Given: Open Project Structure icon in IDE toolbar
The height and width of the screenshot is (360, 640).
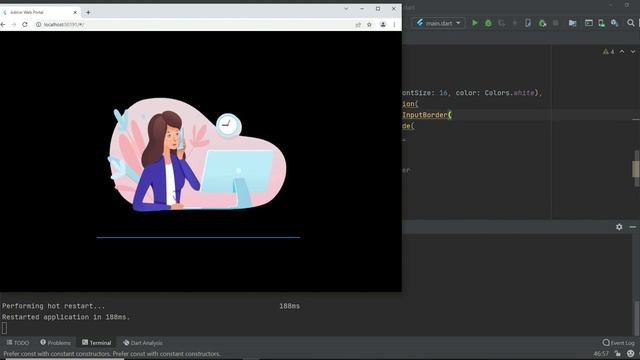Looking at the screenshot, I should pyautogui.click(x=573, y=23).
